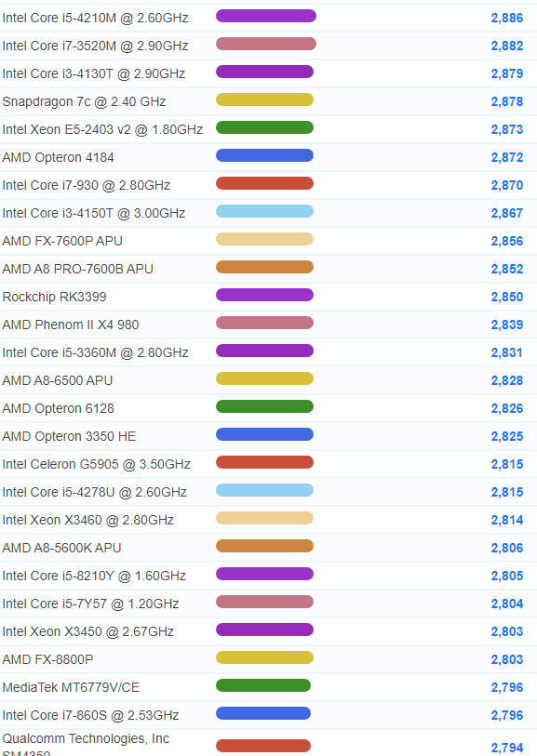Select the 2,879 score
The image size is (537, 756).
pyautogui.click(x=507, y=74)
